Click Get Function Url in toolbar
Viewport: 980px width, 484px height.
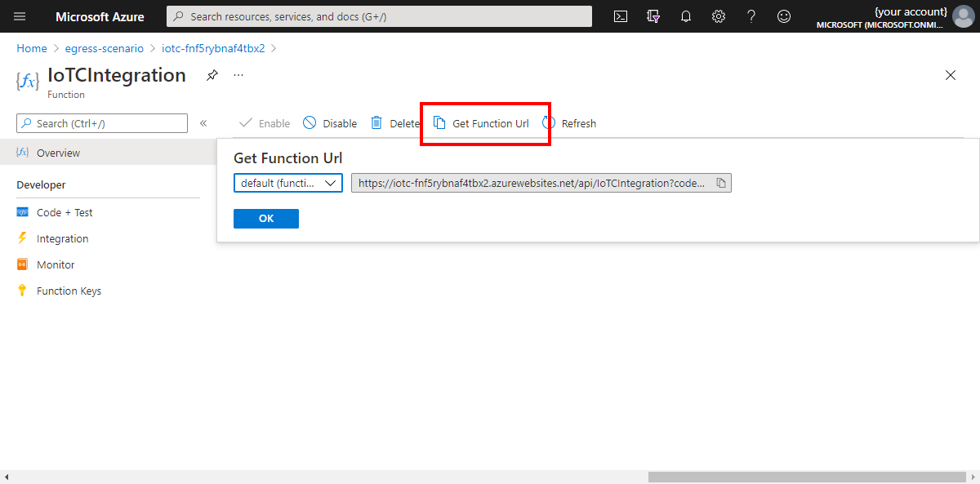(487, 122)
